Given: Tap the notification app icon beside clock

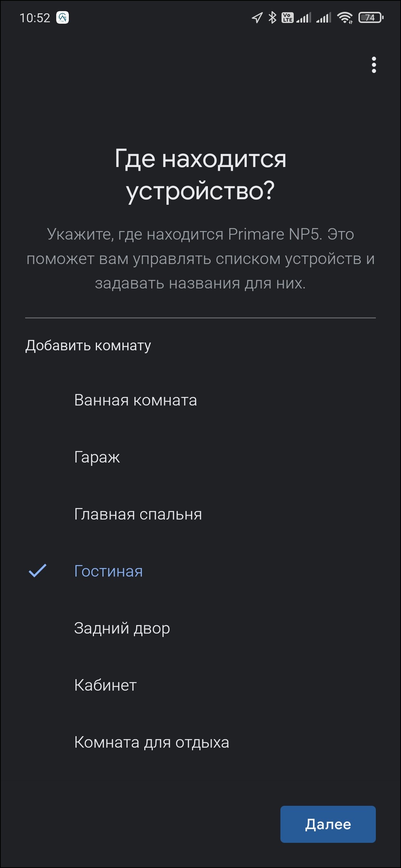Looking at the screenshot, I should point(63,17).
